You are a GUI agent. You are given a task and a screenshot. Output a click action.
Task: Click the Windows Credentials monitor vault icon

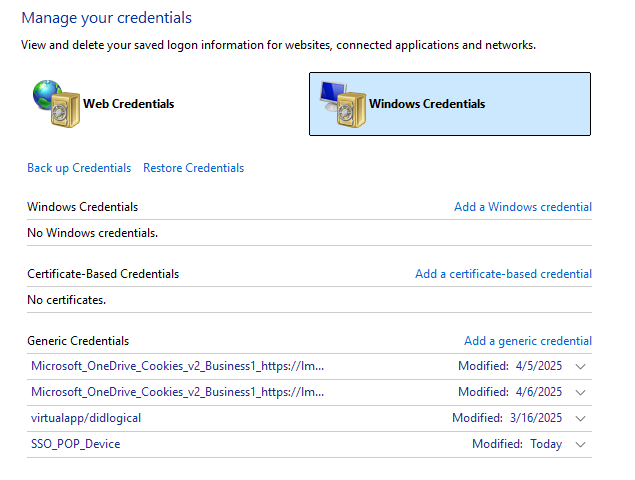pyautogui.click(x=341, y=104)
